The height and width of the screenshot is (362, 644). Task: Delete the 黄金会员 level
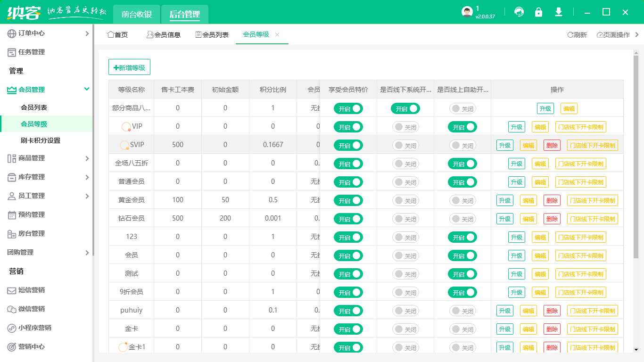(x=552, y=200)
